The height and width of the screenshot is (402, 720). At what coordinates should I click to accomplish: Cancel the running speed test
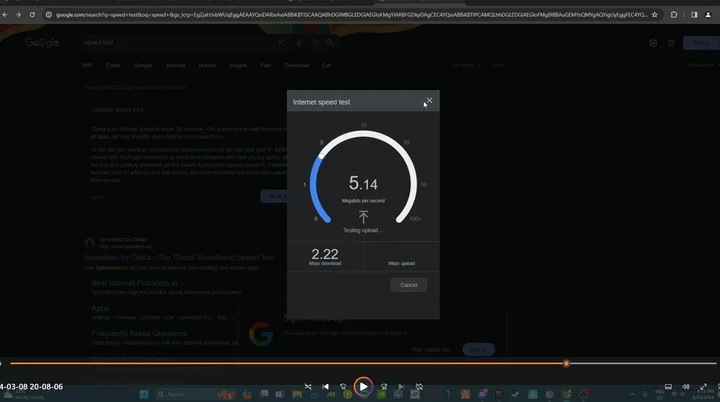click(x=408, y=285)
